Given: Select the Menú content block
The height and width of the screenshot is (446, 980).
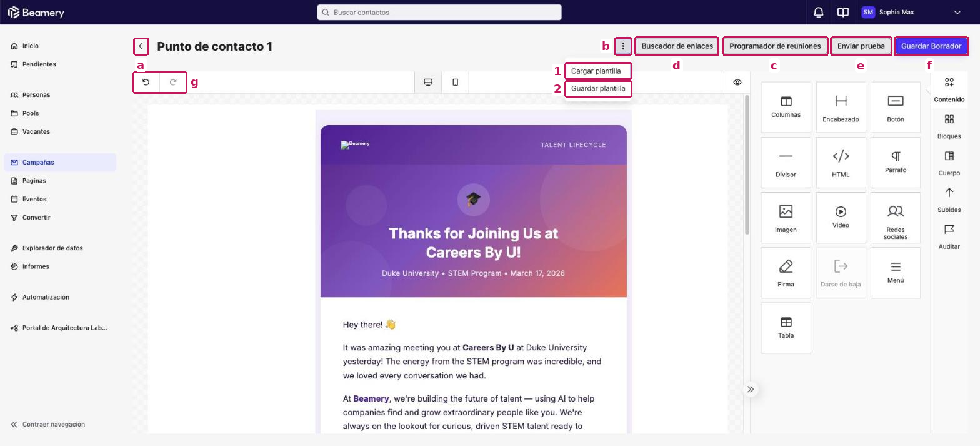Looking at the screenshot, I should pyautogui.click(x=896, y=272).
